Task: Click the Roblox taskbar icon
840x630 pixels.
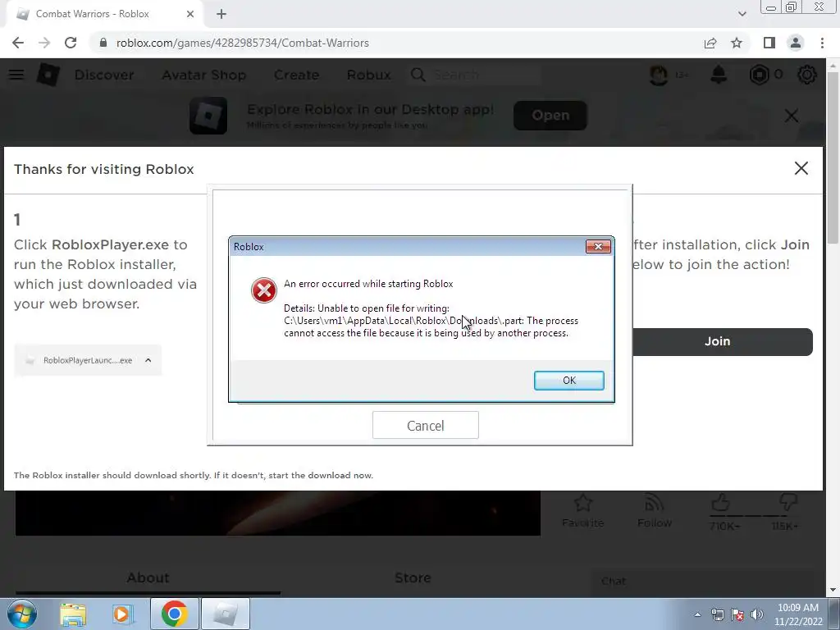Action: coord(225,614)
